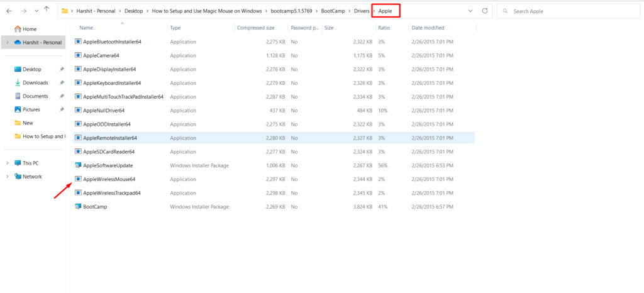Image resolution: width=644 pixels, height=293 pixels.
Task: Sort by Compressed size column header
Action: [x=255, y=28]
